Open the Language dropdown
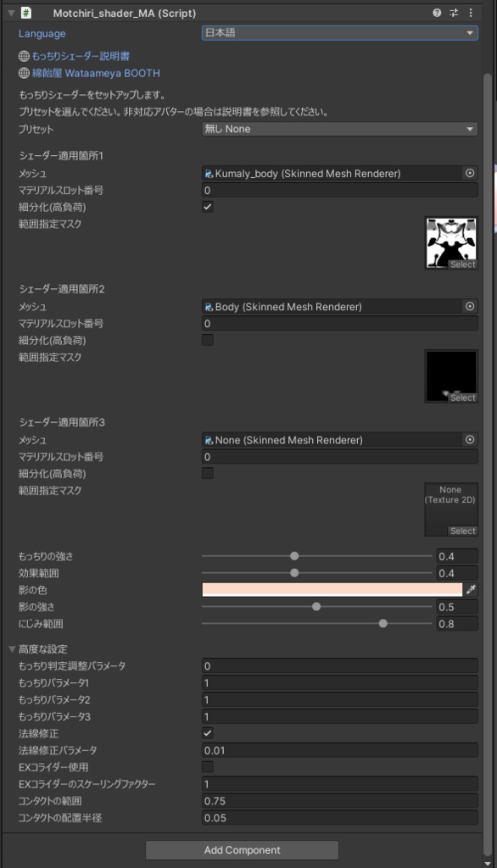 [339, 33]
